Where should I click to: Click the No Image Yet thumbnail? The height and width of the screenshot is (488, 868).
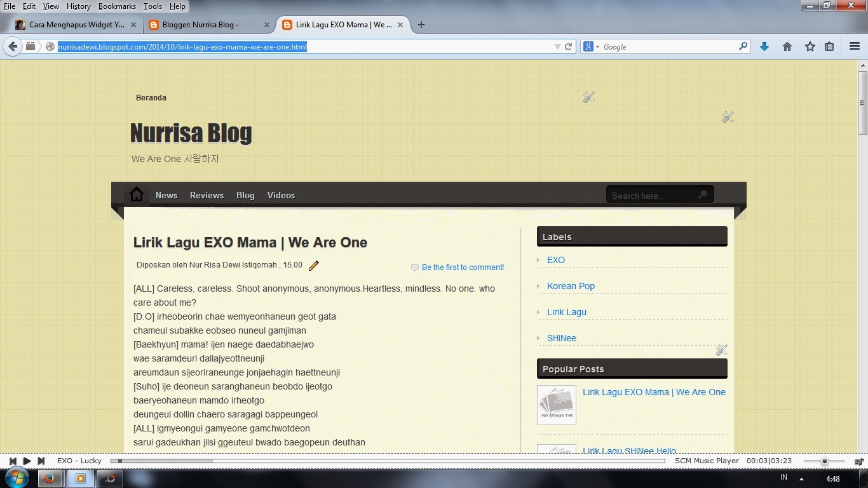coord(557,405)
